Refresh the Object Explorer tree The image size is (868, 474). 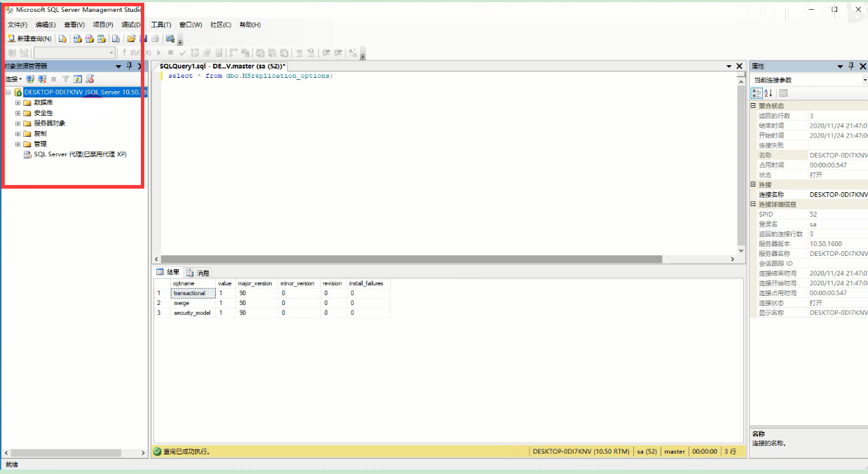coord(77,79)
